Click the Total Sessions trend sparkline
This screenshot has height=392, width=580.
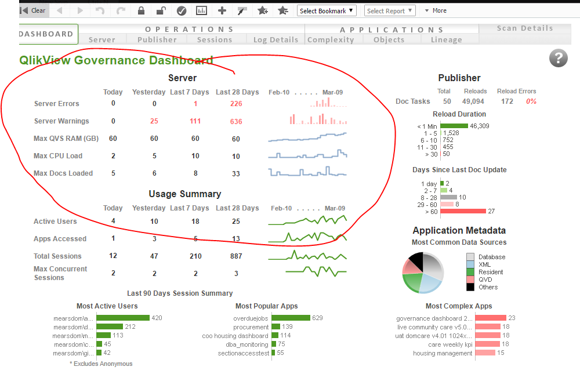(x=308, y=255)
